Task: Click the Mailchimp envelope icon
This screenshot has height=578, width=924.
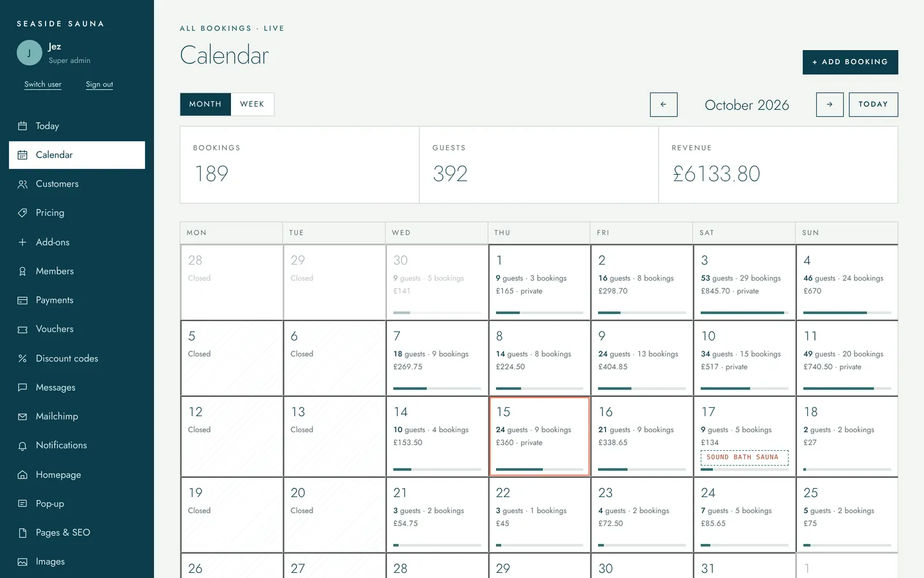Action: click(x=22, y=416)
